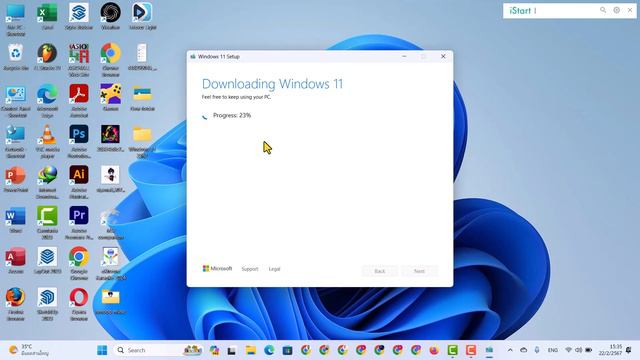Click the Downloading Windows 11 heading
Viewport: 640px width, 360px height.
(x=272, y=84)
